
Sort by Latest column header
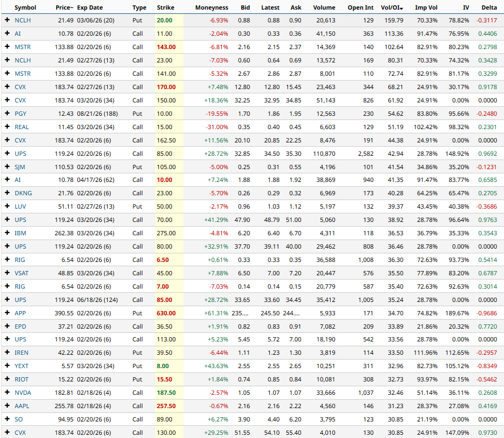[x=270, y=7]
